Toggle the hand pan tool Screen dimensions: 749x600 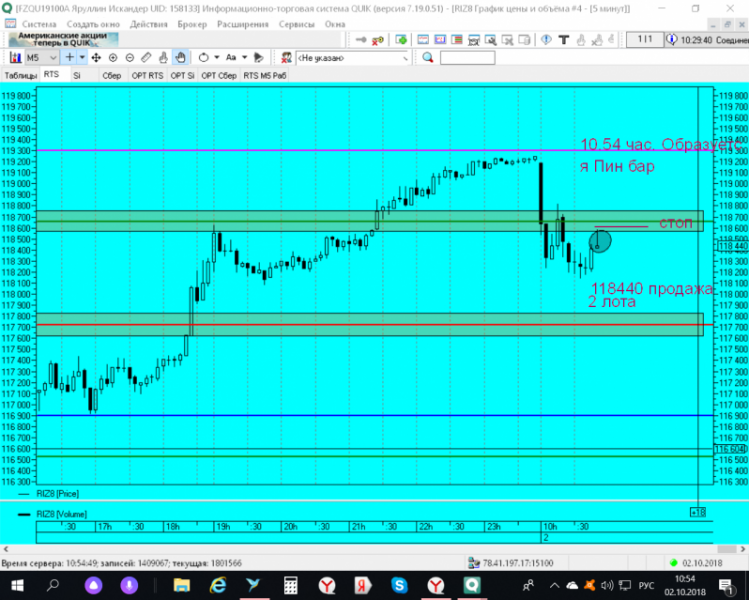180,58
